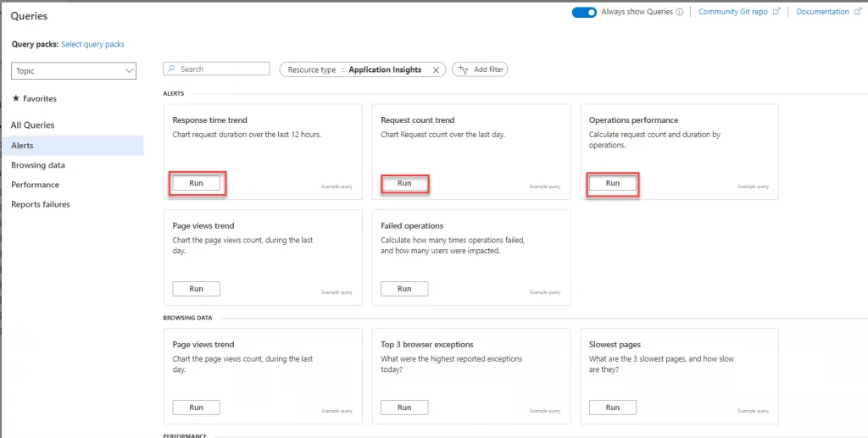Run the Browsing data Page views trend query
The width and height of the screenshot is (868, 438).
pos(197,407)
